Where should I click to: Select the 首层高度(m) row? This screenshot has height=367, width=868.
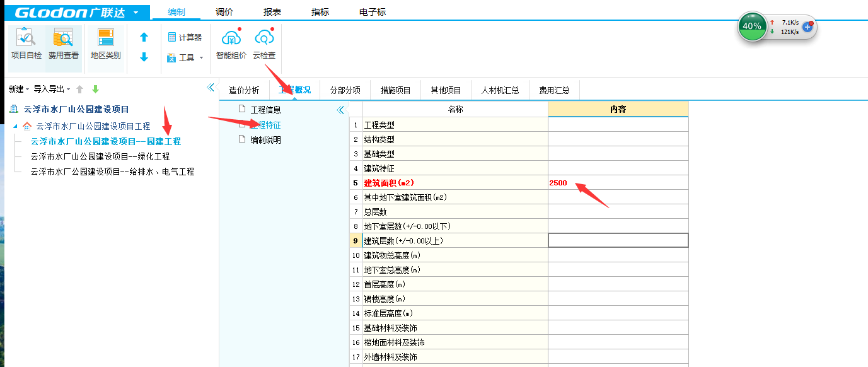click(455, 284)
